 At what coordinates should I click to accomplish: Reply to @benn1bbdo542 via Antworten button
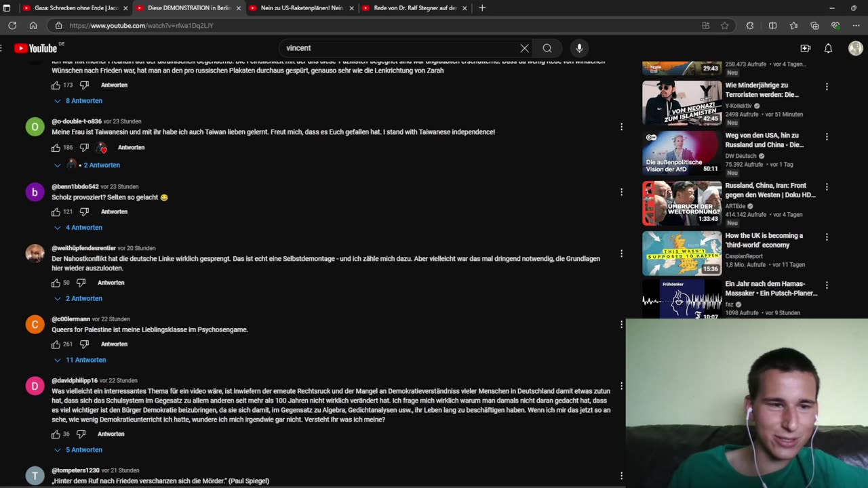pos(114,212)
